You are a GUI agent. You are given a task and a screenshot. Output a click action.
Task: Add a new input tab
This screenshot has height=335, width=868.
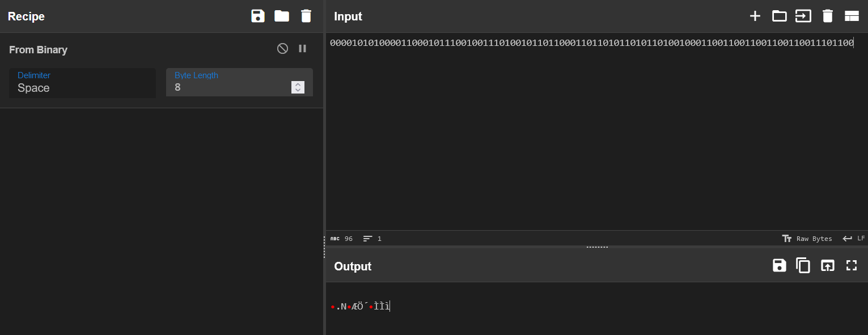pyautogui.click(x=755, y=16)
